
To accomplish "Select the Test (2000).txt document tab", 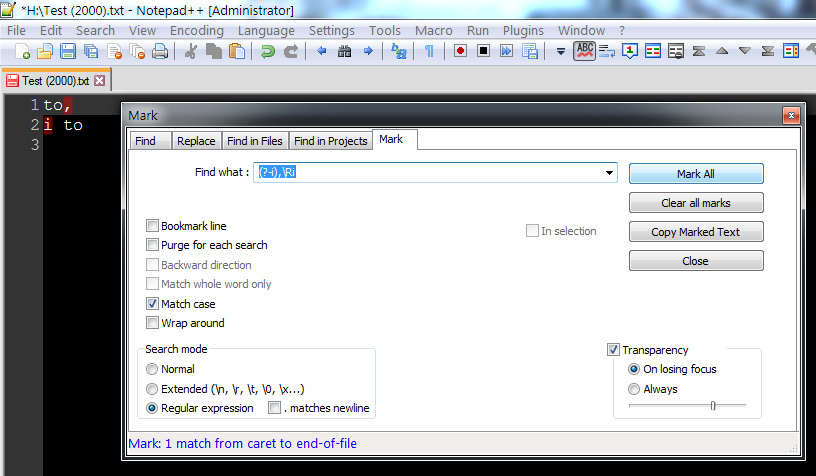I will tap(55, 81).
